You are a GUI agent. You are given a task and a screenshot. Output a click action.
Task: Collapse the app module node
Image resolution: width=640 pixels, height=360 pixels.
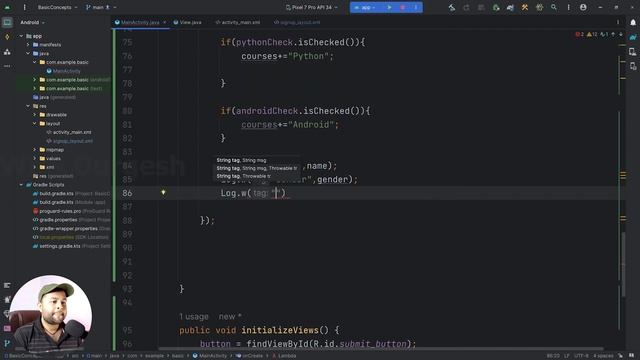click(x=21, y=36)
